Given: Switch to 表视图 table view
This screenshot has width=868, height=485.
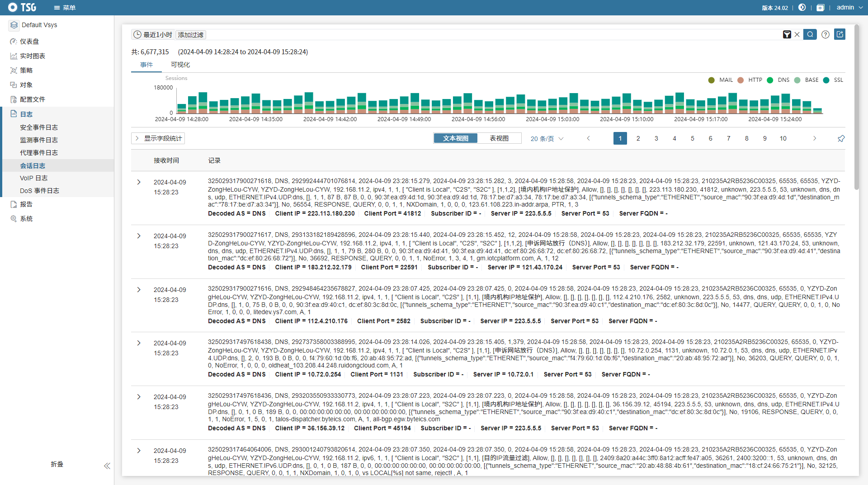Looking at the screenshot, I should tap(499, 138).
